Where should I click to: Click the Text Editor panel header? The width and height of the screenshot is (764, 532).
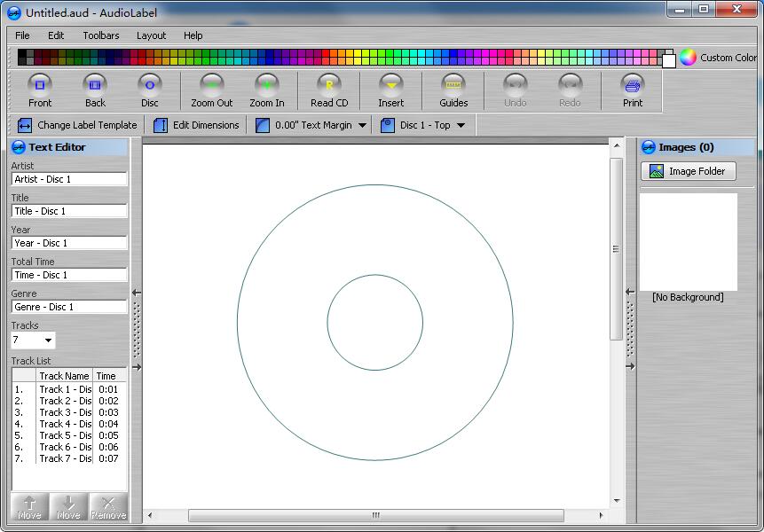point(69,147)
